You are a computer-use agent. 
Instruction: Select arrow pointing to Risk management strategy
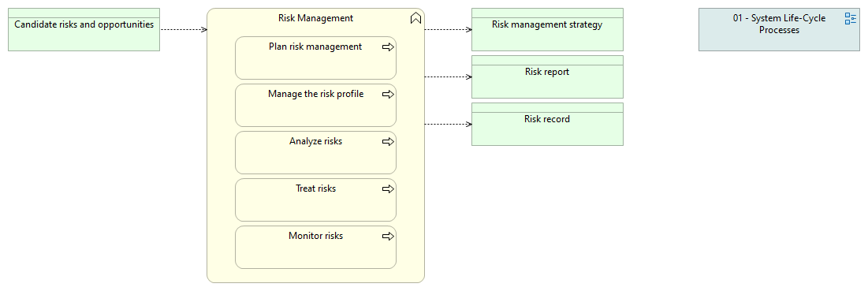point(448,30)
